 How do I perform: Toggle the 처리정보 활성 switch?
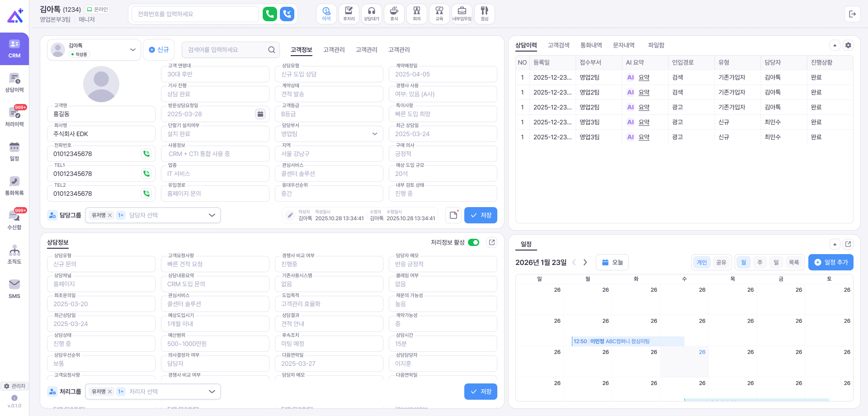pos(473,242)
